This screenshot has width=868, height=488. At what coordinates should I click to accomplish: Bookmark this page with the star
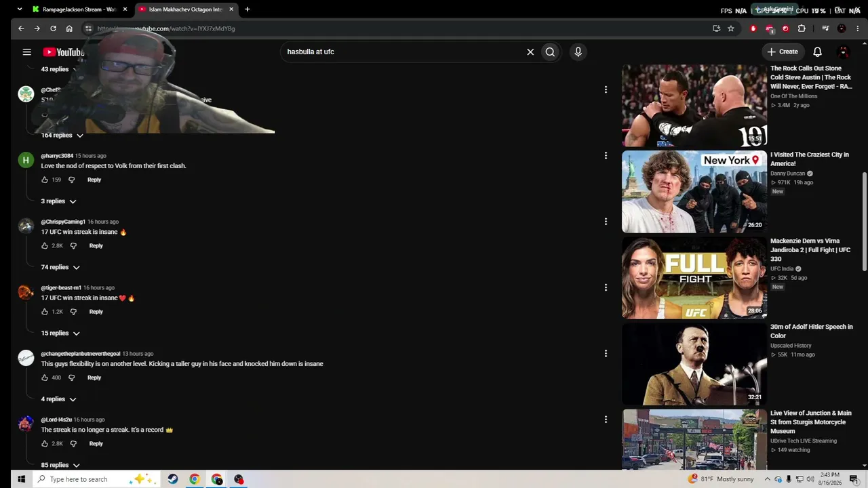pos(731,28)
